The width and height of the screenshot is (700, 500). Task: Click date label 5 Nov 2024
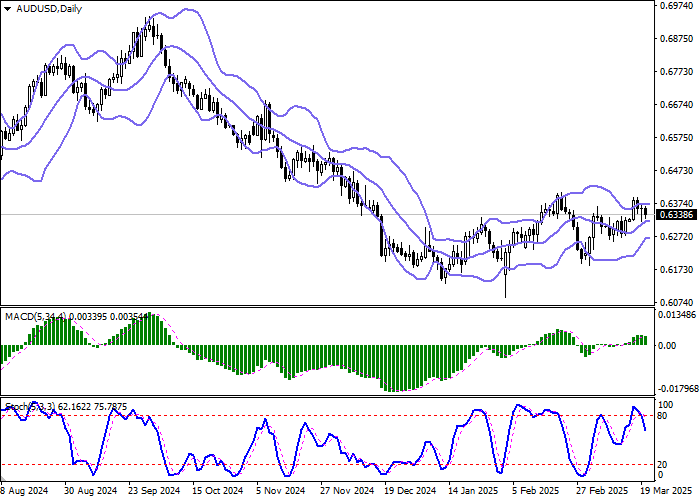281,491
